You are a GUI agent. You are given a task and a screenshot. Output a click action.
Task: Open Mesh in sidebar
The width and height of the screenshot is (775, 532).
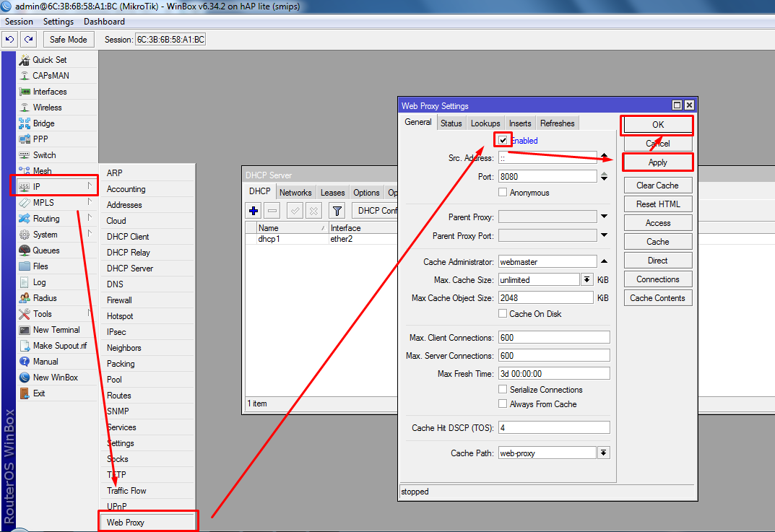tap(42, 170)
